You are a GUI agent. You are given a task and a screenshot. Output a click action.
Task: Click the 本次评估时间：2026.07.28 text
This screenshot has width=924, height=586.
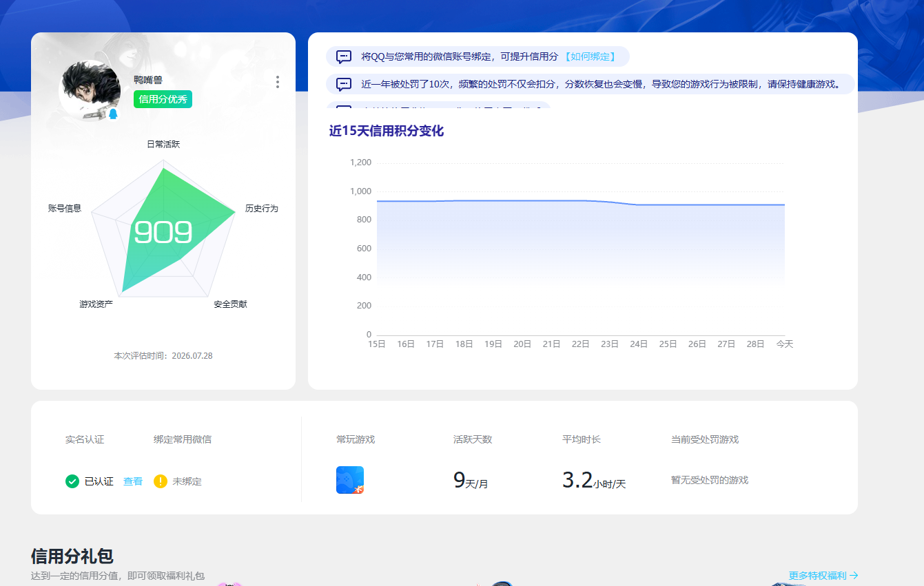(163, 356)
